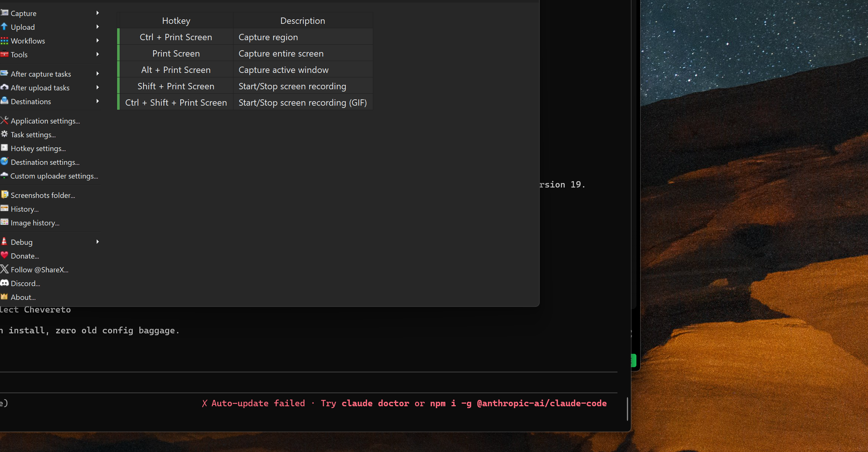Click the green status bar for Print Screen hotkey

pyautogui.click(x=118, y=54)
